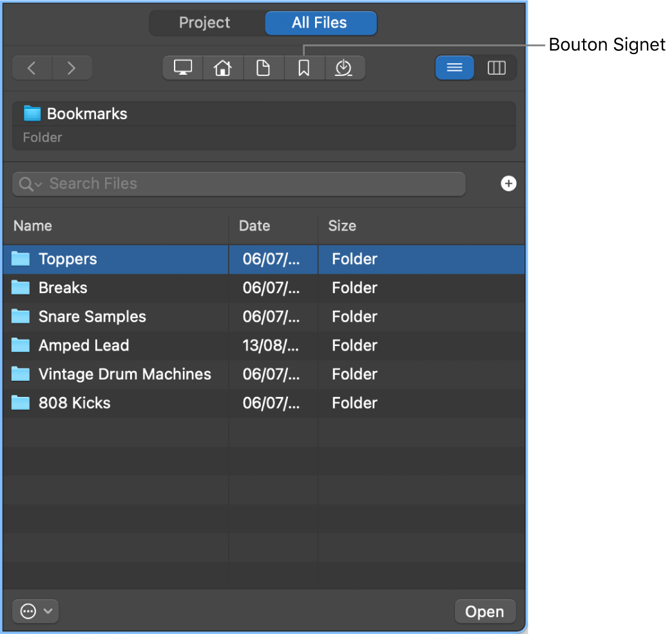
Task: Click the Computer location button
Action: (183, 68)
